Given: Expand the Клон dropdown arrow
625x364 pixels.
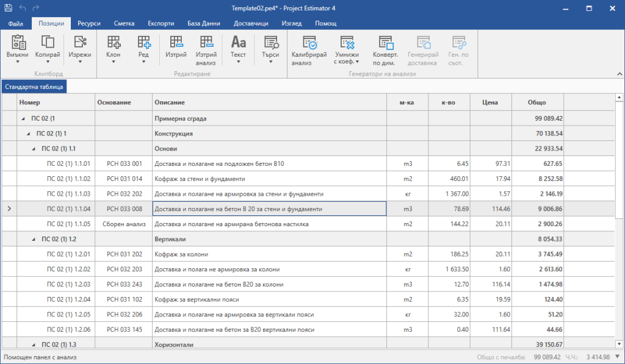Looking at the screenshot, I should point(114,62).
